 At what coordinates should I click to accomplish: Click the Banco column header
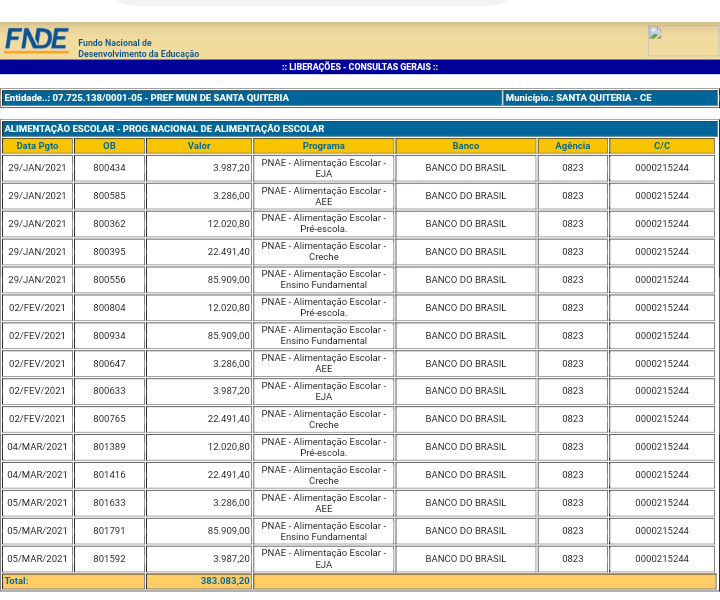point(466,146)
